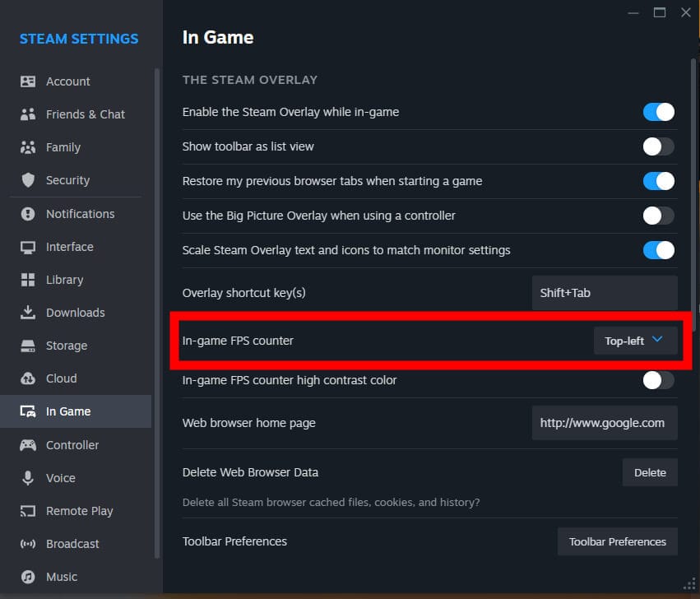Click THE STEAM OVERLAY section header
The height and width of the screenshot is (599, 700).
[x=250, y=80]
